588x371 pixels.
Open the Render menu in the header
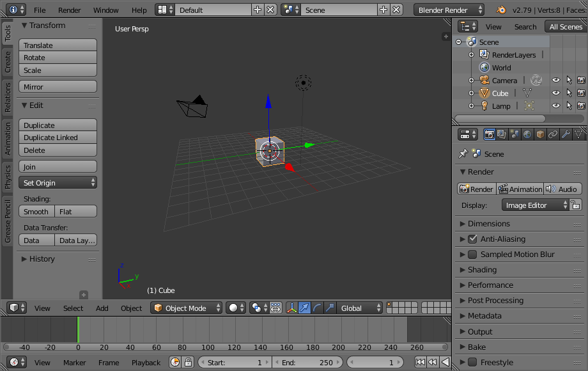coord(69,10)
